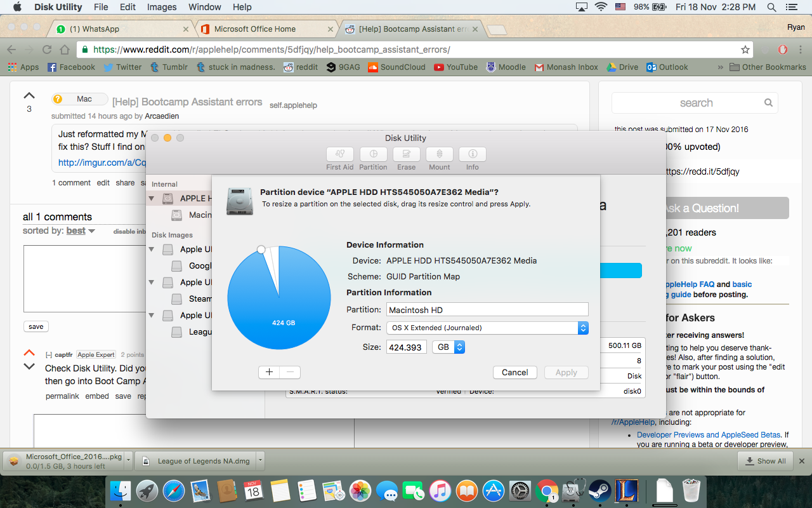Click the Chrome address bar URL
The image size is (812, 508).
(272, 50)
